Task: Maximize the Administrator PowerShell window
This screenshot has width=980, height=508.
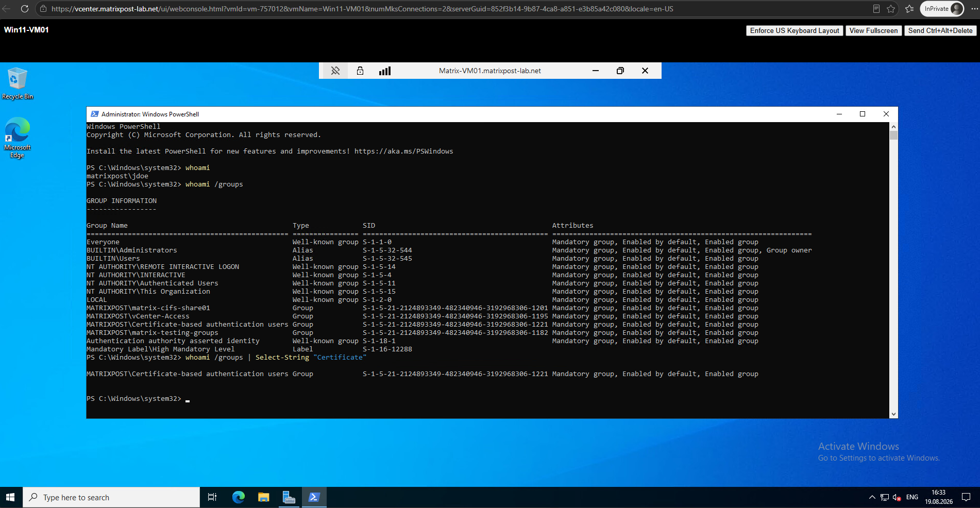Action: [863, 114]
